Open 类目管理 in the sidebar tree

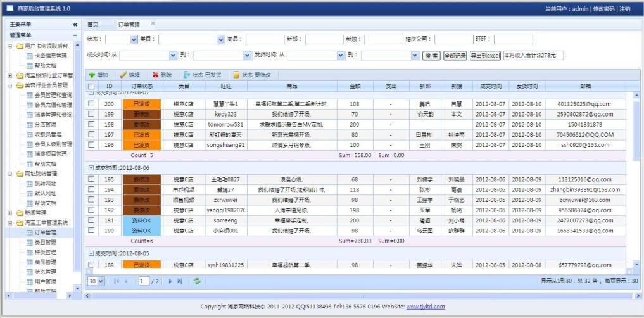[45, 242]
